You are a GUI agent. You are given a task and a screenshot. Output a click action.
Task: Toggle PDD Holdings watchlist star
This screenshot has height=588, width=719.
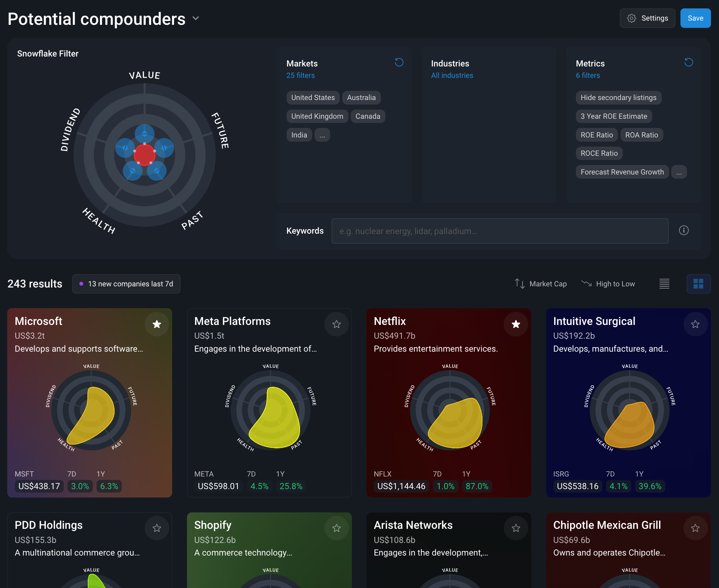[157, 528]
